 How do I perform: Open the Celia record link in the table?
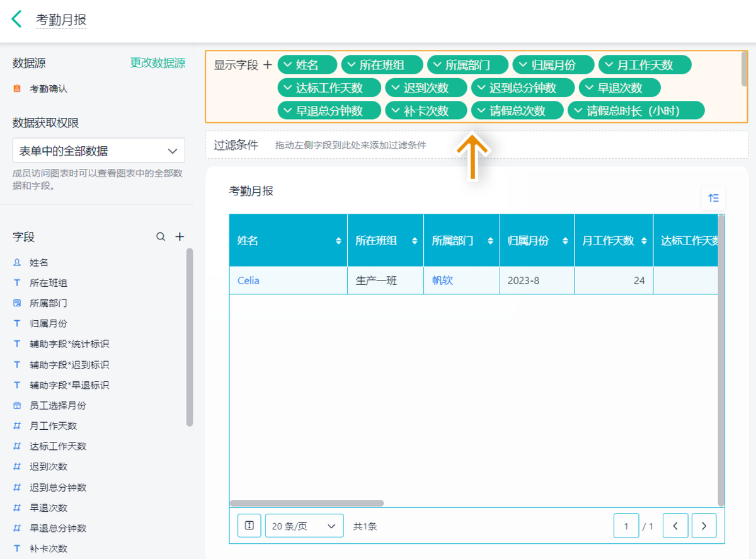click(248, 280)
